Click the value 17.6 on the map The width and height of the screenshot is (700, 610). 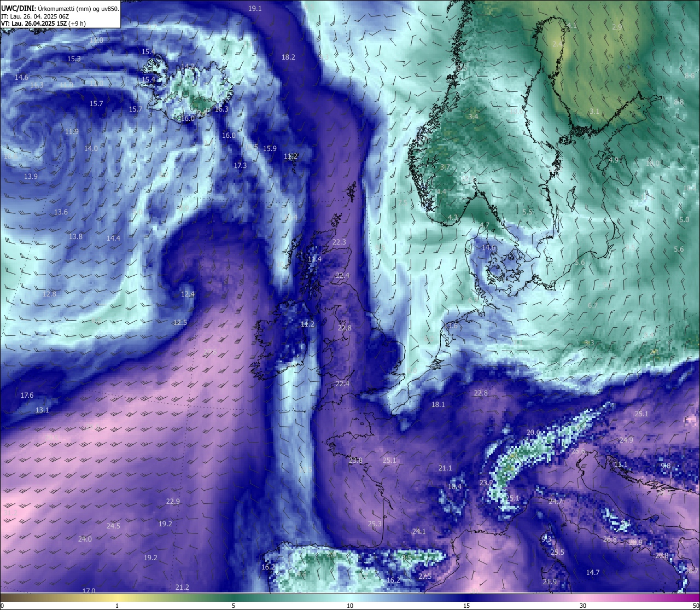tap(27, 396)
